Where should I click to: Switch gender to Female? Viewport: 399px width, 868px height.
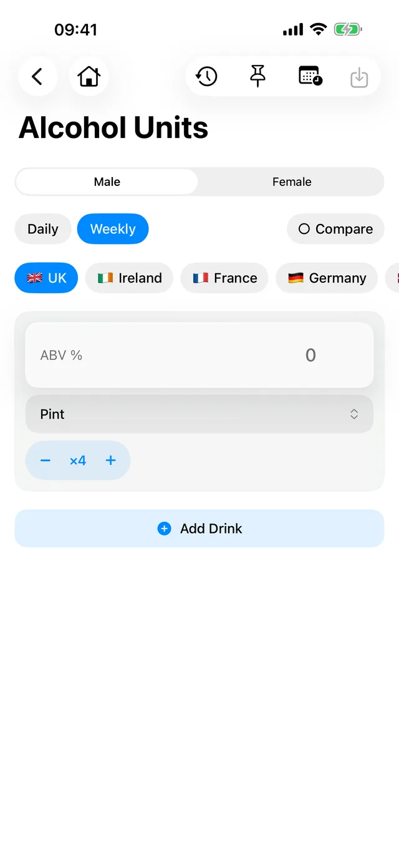[x=292, y=182]
